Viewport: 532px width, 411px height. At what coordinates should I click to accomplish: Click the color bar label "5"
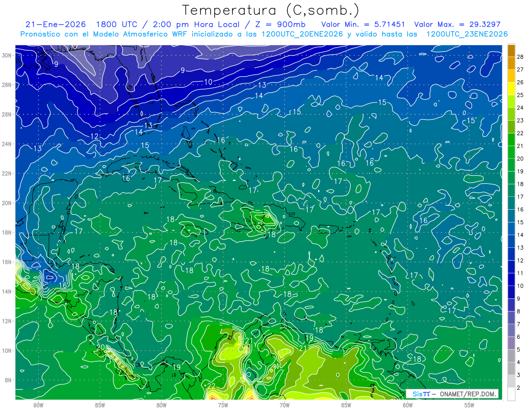[x=519, y=349]
